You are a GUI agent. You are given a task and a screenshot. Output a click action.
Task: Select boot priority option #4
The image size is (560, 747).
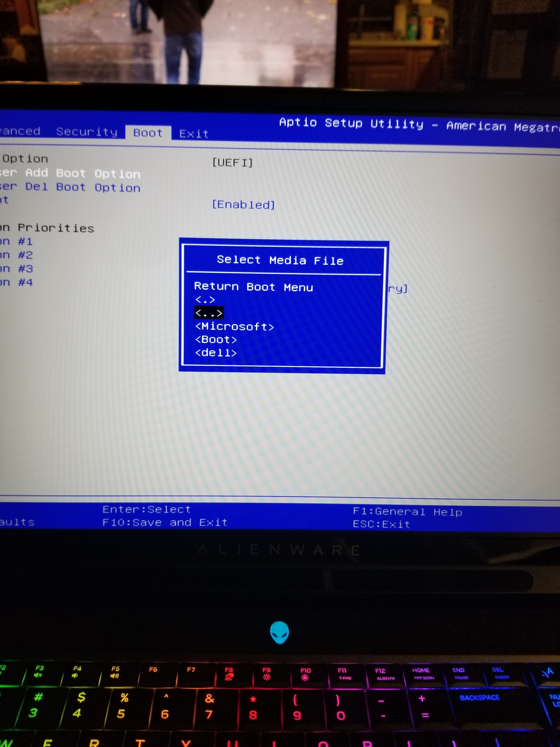coord(16,282)
